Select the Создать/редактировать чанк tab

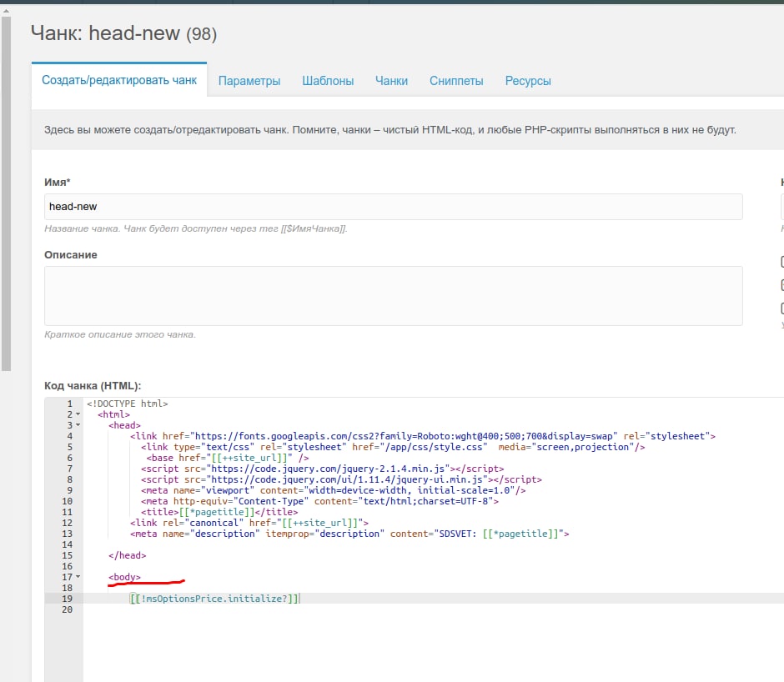(119, 80)
